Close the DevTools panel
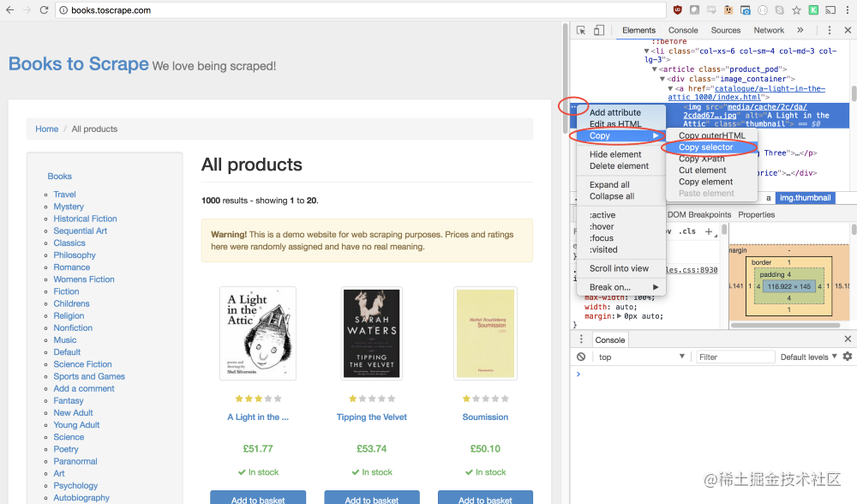This screenshot has height=504, width=857. click(x=848, y=30)
